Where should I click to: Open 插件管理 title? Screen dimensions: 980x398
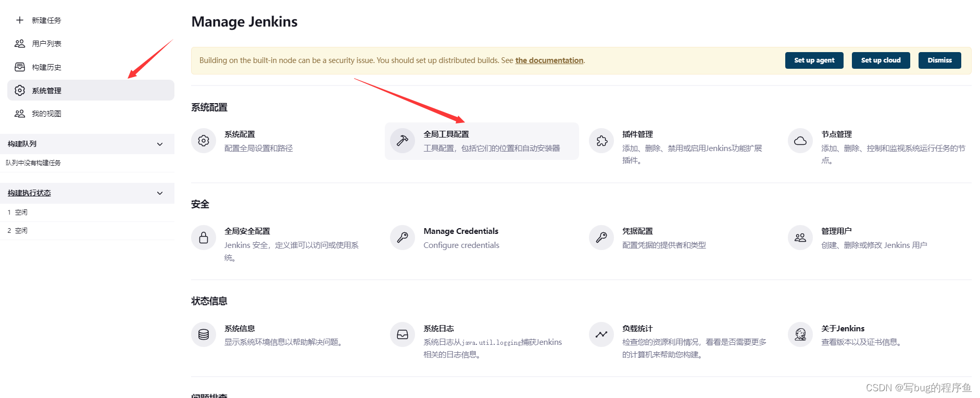click(x=637, y=134)
